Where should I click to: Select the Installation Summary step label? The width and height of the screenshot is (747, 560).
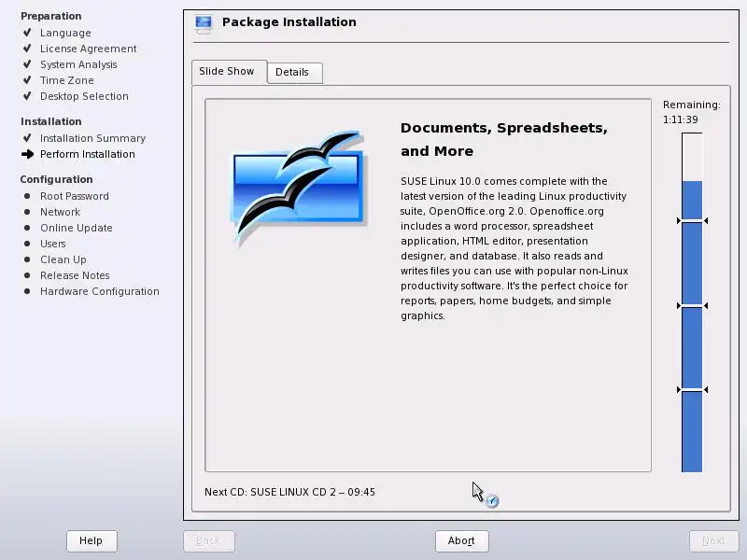pos(92,138)
